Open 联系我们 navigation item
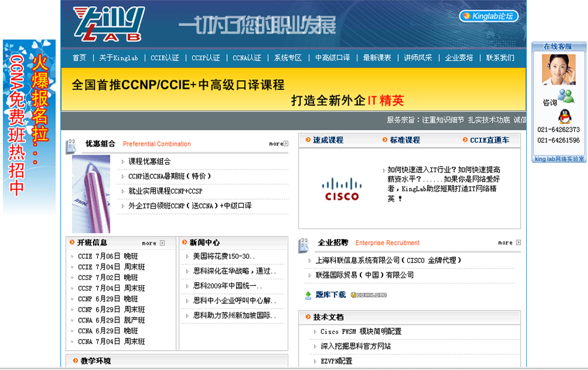 point(500,58)
